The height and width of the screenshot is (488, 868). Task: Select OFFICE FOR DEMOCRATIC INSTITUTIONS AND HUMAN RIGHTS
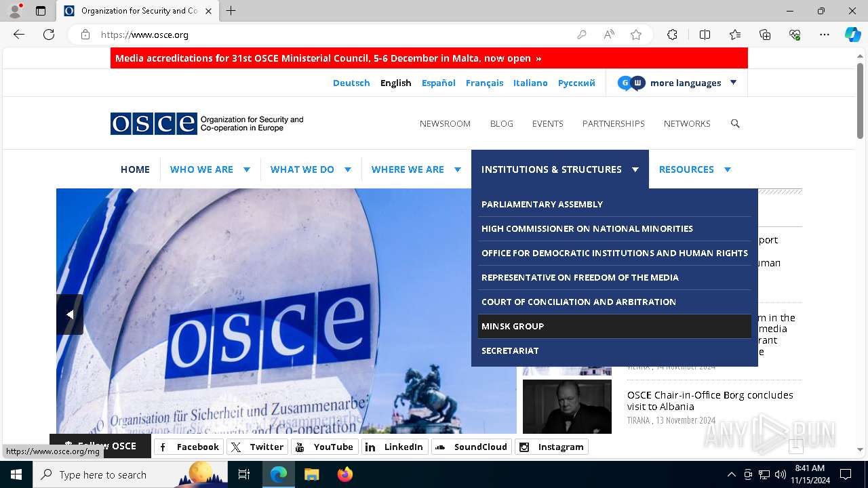(614, 253)
